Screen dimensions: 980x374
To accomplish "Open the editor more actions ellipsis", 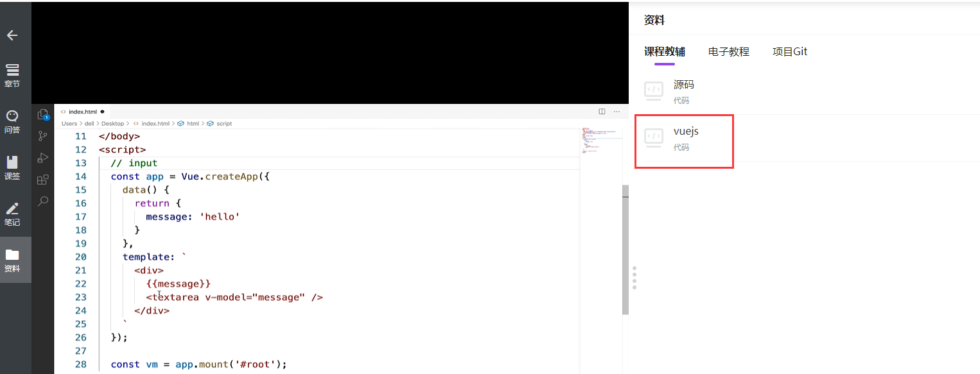I will coord(617,111).
